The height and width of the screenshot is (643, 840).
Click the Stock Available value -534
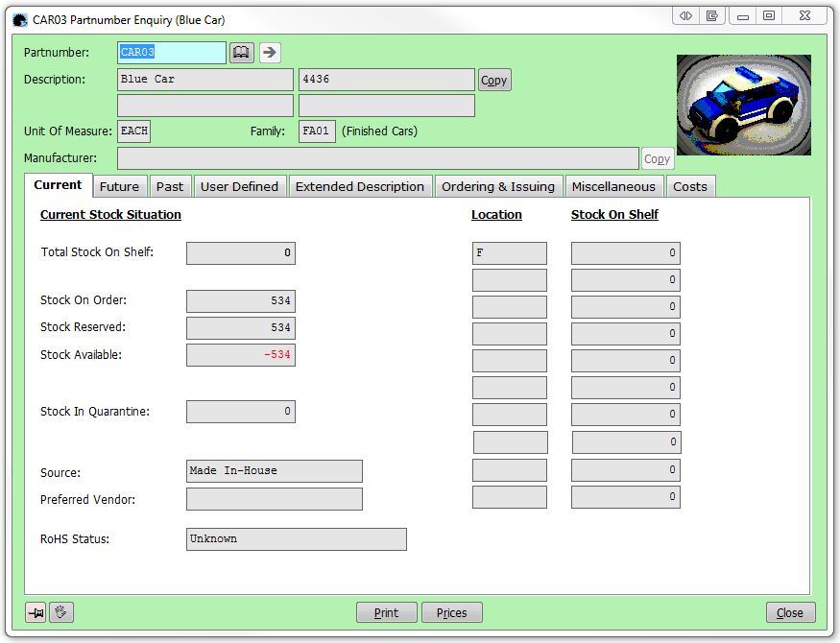click(x=241, y=355)
